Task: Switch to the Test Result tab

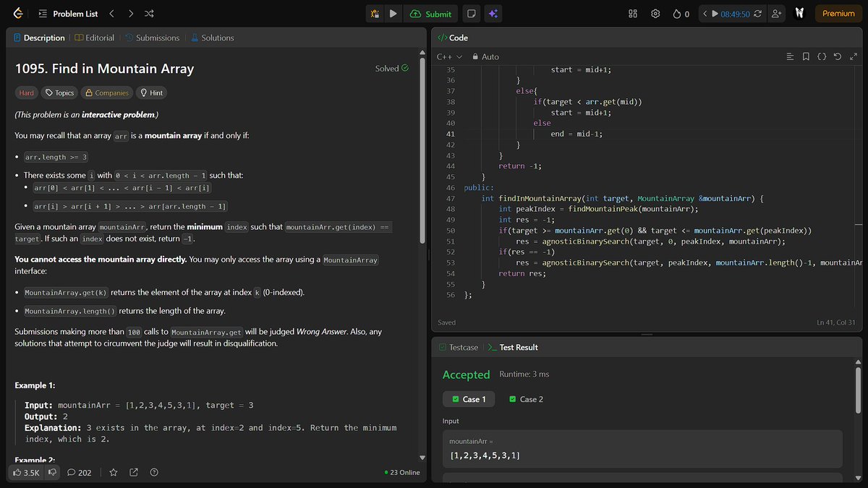Action: [513, 347]
